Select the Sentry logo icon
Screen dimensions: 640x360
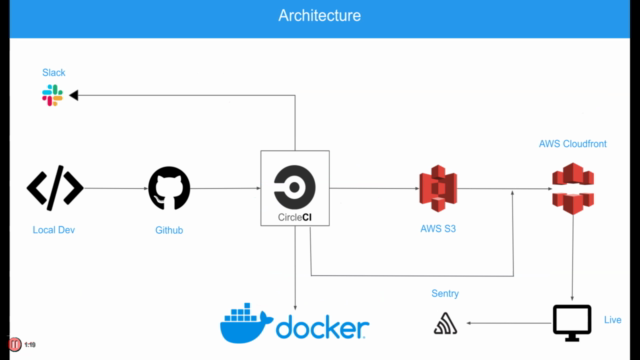tap(445, 323)
